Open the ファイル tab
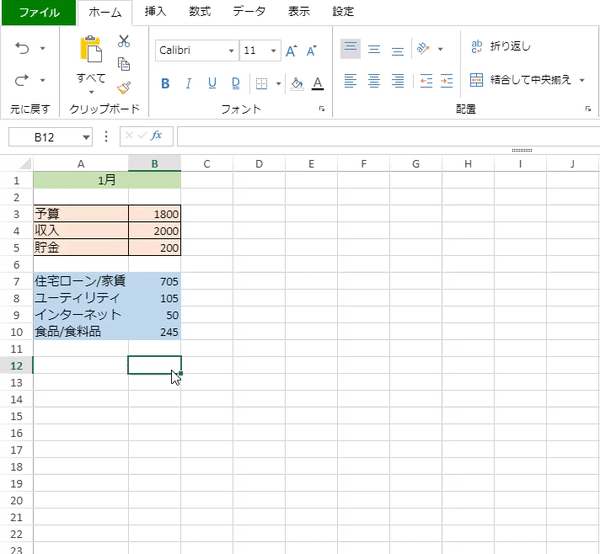 [37, 13]
